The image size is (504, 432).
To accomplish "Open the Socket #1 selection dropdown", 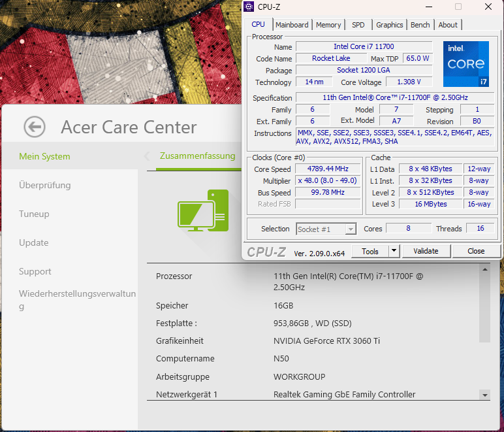I will pos(326,229).
